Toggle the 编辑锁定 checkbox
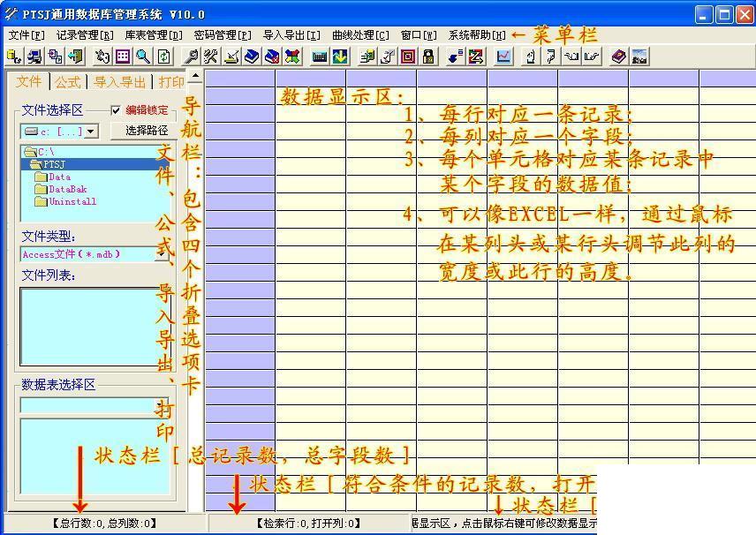The height and width of the screenshot is (535, 756). (116, 110)
